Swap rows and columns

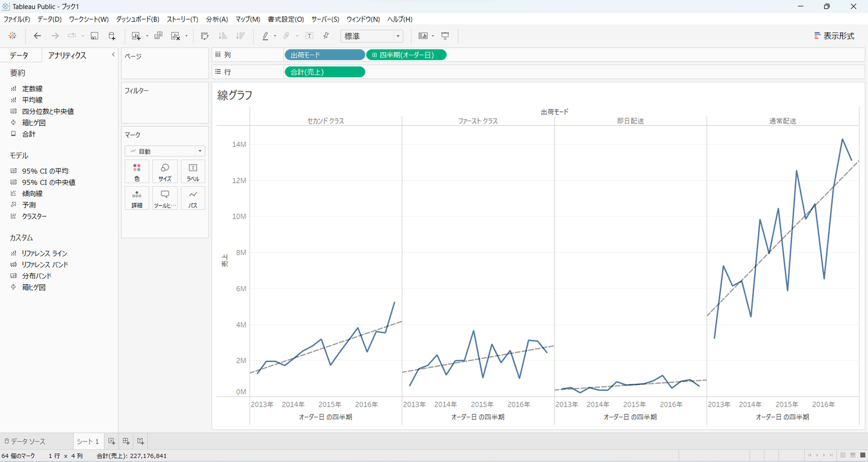[205, 36]
